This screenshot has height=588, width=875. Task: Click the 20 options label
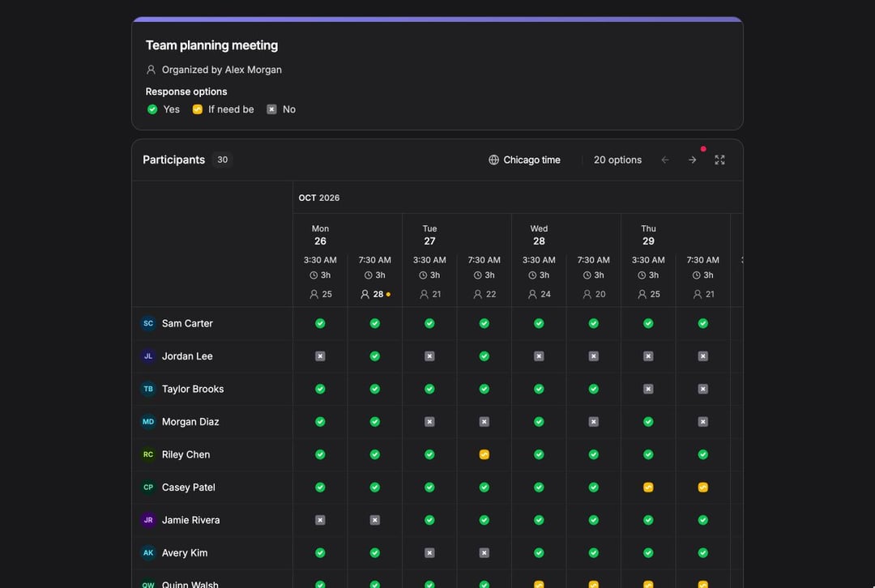click(617, 160)
